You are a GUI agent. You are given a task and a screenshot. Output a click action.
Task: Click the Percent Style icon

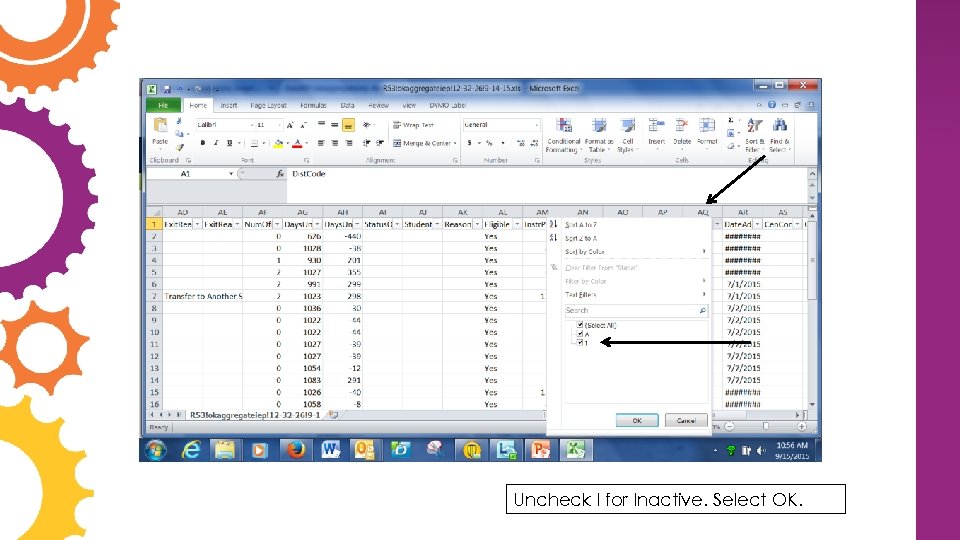[x=489, y=143]
